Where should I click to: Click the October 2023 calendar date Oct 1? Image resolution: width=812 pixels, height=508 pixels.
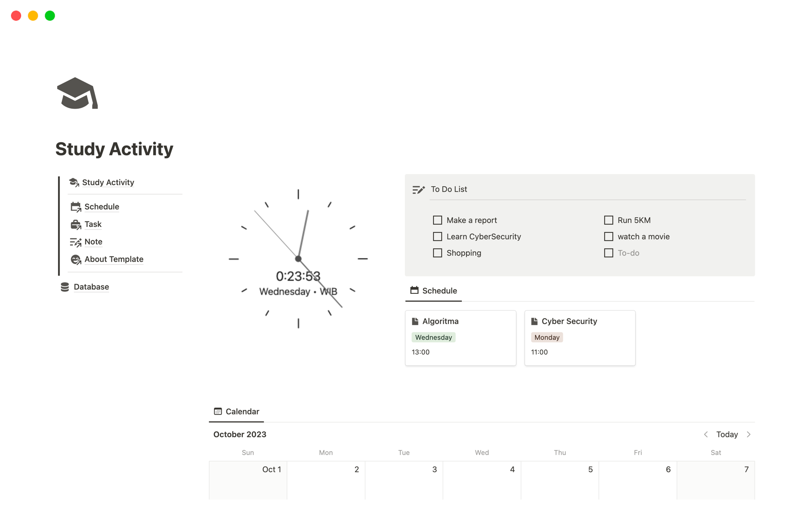[270, 469]
